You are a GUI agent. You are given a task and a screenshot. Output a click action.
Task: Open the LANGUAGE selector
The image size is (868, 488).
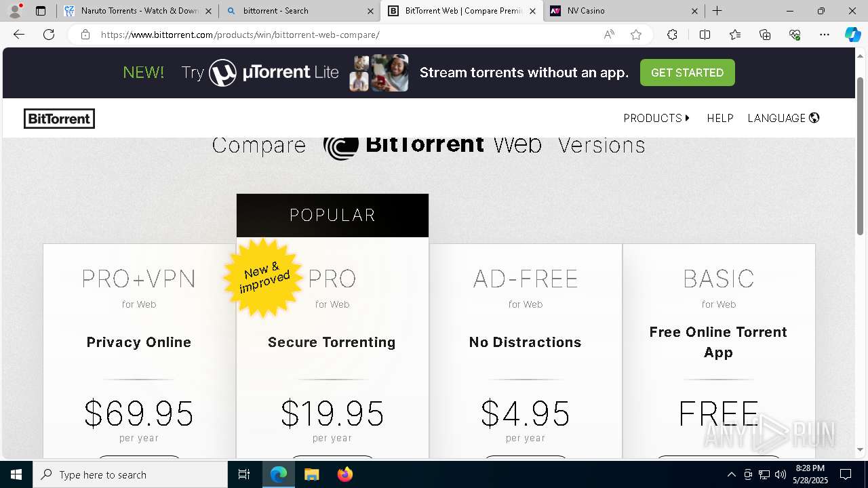pos(783,118)
